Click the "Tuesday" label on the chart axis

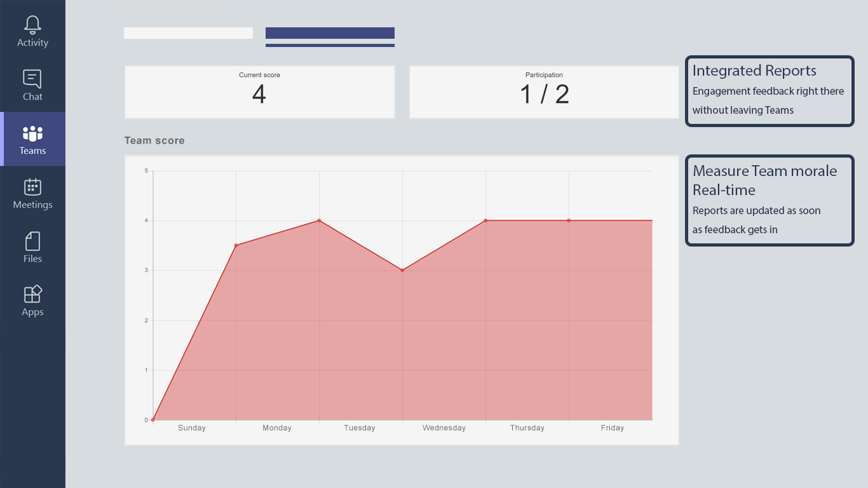pyautogui.click(x=360, y=428)
